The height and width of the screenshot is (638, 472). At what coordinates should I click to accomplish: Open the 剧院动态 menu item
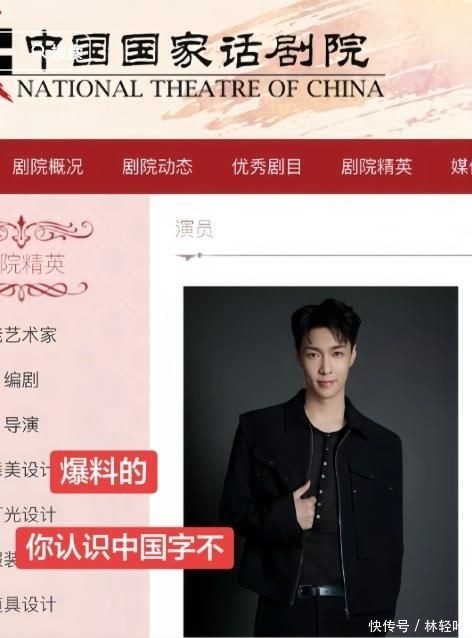click(157, 167)
